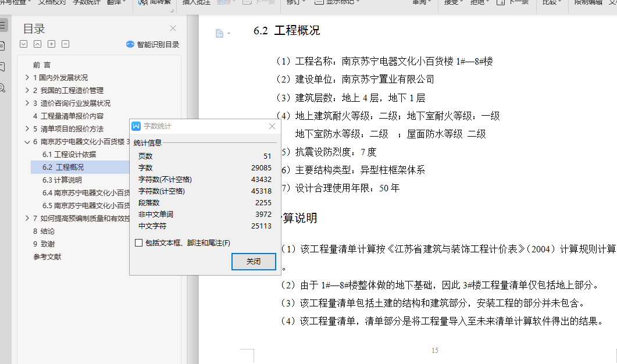This screenshot has width=617, height=364.
Task: Select 前言 in the outline
Action: pos(42,65)
